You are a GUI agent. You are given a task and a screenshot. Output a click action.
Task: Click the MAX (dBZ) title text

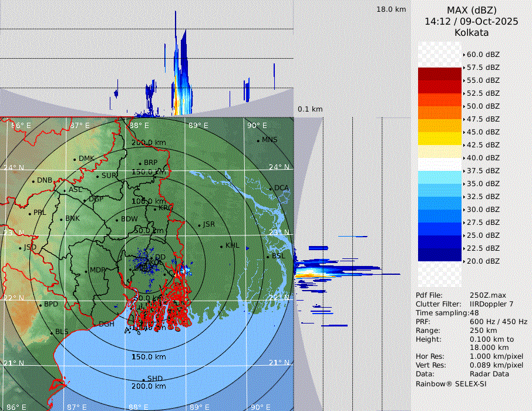coord(472,10)
